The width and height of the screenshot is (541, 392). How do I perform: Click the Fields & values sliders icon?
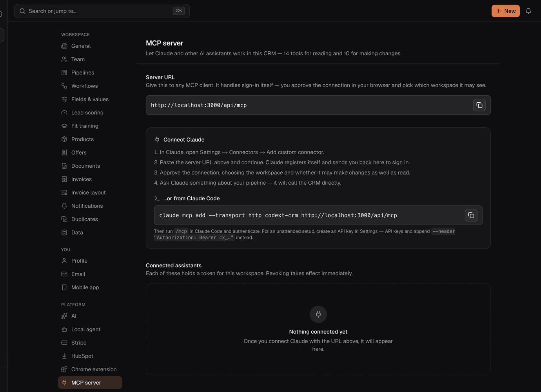click(x=64, y=99)
